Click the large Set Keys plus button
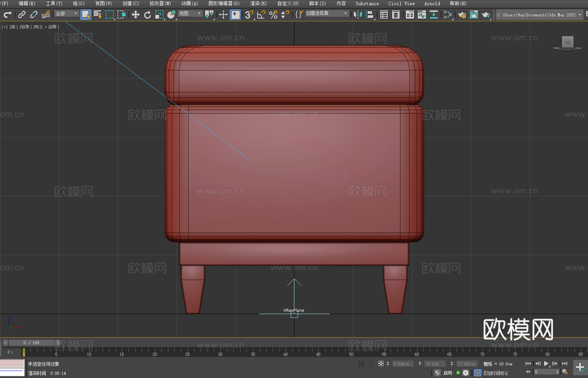 coord(580,367)
